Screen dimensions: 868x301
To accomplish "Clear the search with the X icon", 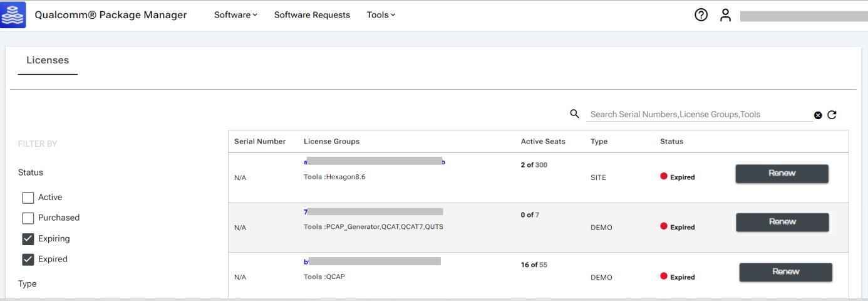I will 818,115.
